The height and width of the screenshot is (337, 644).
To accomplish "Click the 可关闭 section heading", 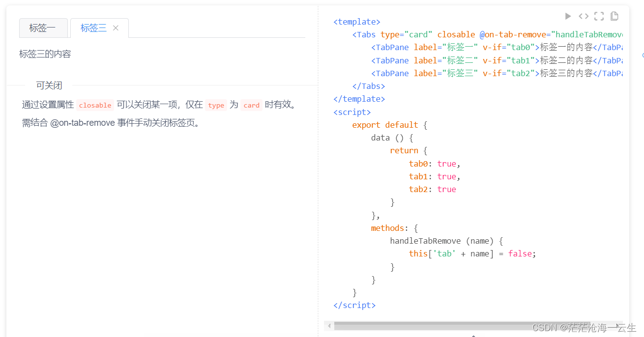I will point(49,85).
